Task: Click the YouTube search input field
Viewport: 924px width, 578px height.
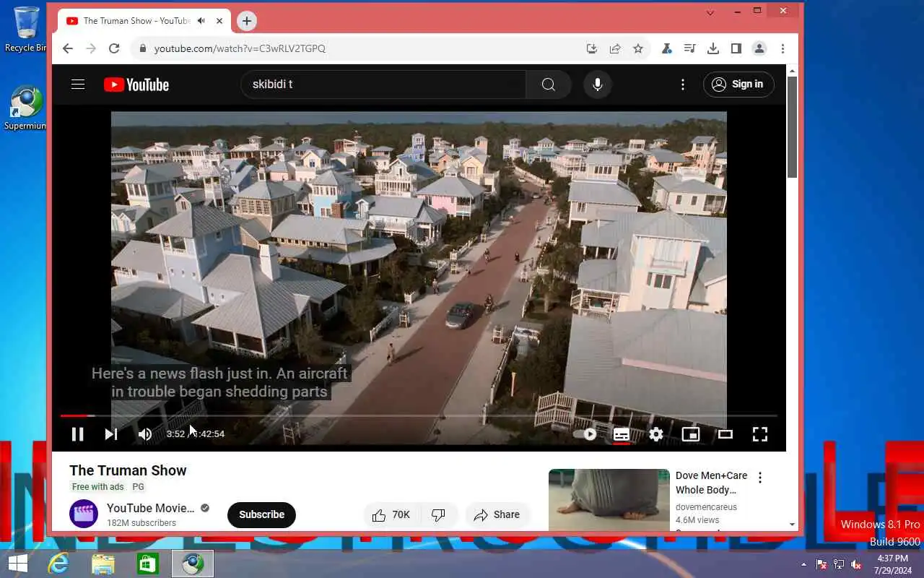Action: (383, 85)
